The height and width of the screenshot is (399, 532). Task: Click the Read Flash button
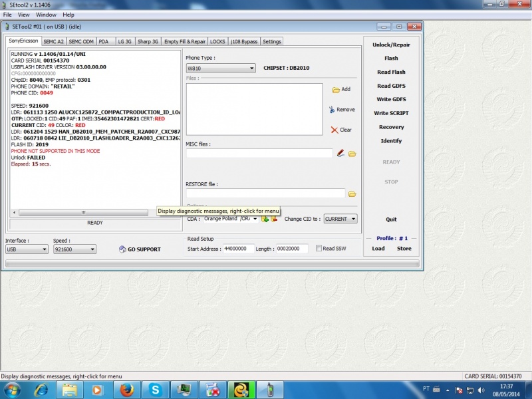coord(391,72)
